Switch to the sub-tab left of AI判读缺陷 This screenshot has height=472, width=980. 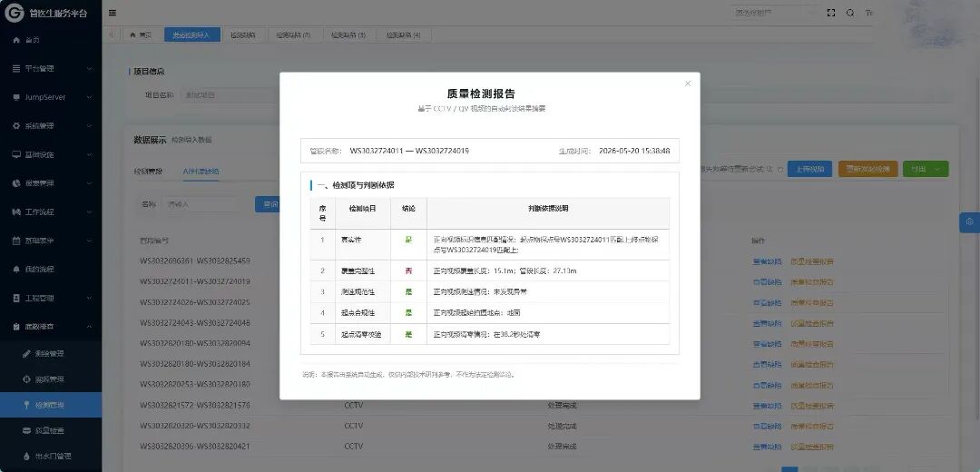coord(148,171)
